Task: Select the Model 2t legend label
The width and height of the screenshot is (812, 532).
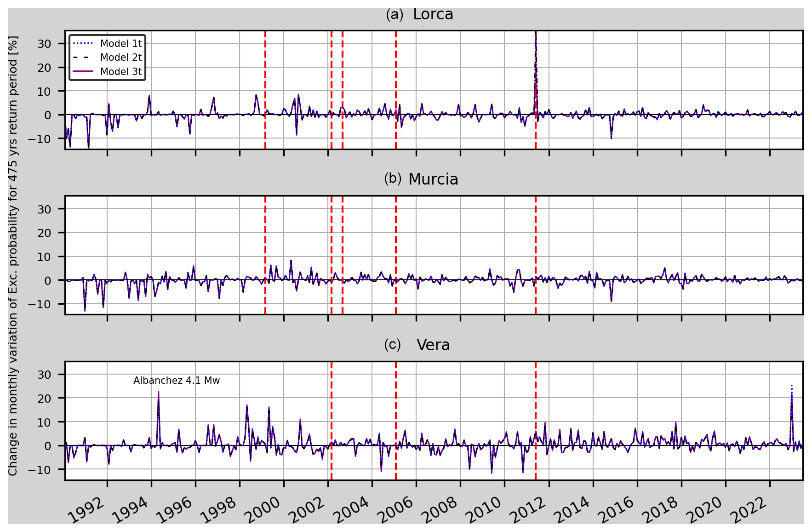Action: [x=120, y=58]
